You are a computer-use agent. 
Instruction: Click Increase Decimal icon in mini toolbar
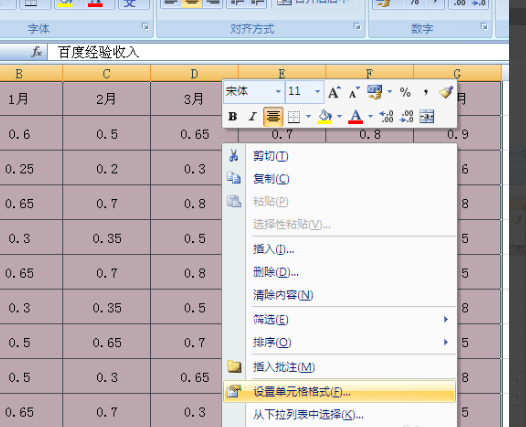coord(386,117)
